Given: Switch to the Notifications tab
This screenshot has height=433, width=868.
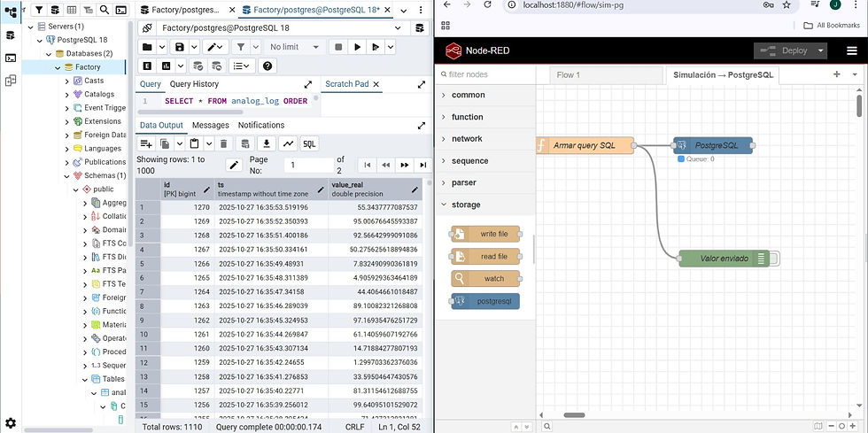Looking at the screenshot, I should (261, 125).
